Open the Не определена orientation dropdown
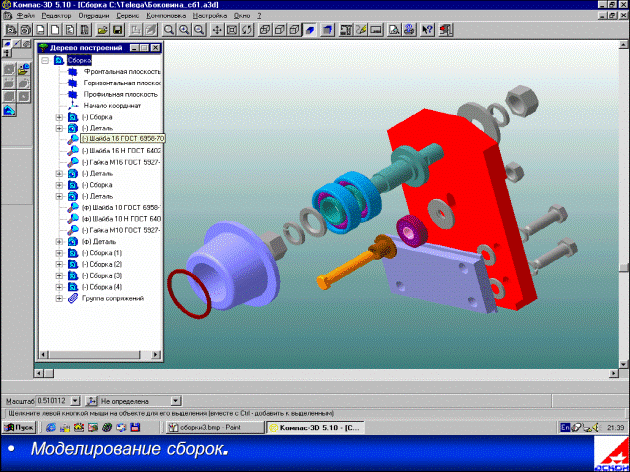The height and width of the screenshot is (472, 630). point(176,400)
